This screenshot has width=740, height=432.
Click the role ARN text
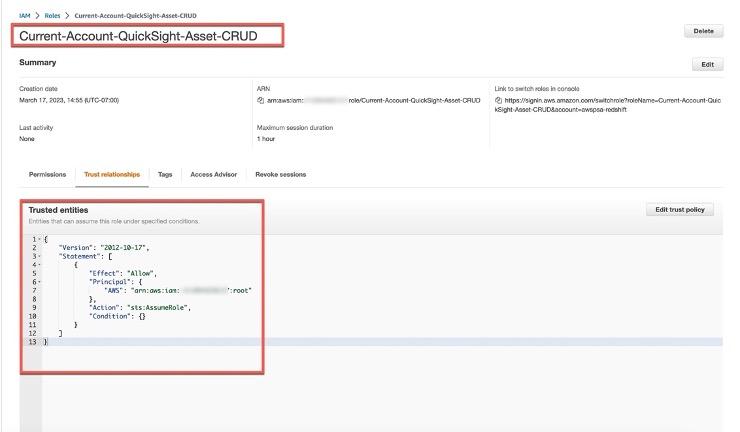(x=374, y=101)
